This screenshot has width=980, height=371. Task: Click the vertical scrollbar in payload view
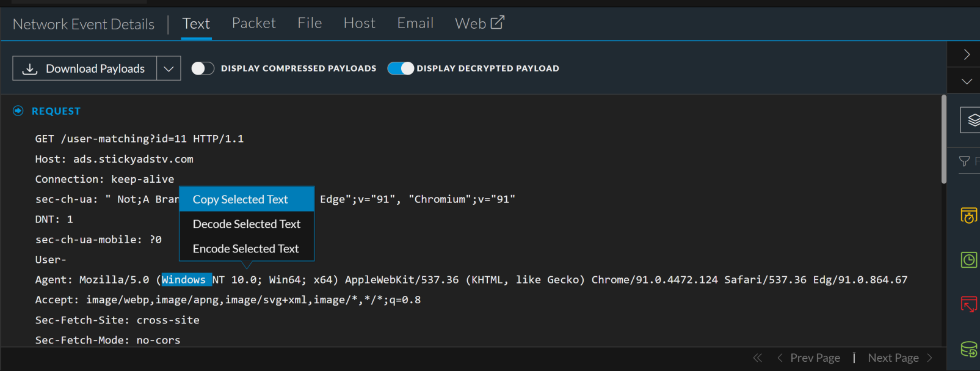(x=944, y=141)
